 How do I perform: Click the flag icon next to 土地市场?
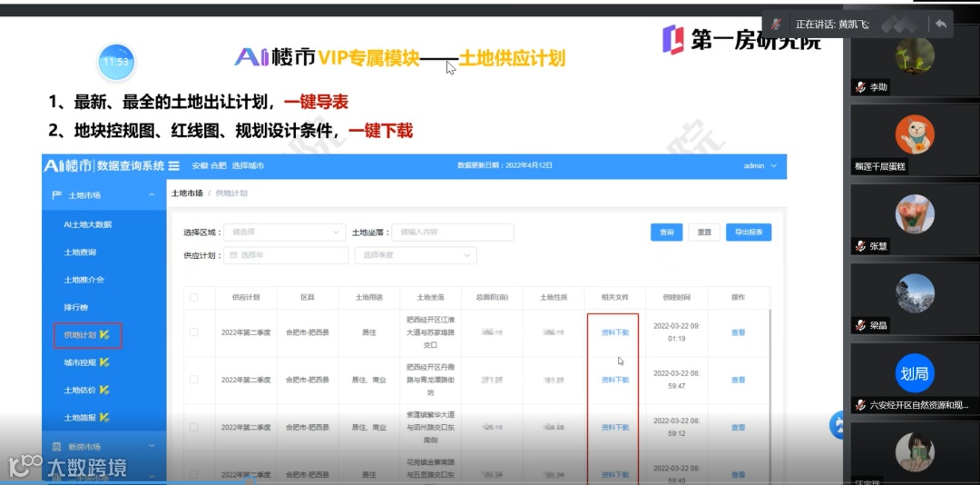[x=56, y=195]
